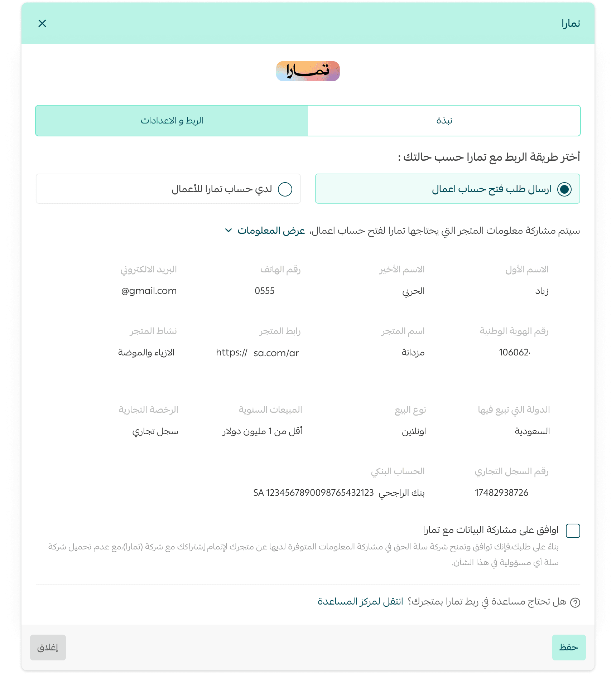Screen dimensions: 616x674
Task: Click the تمارا dialog title text
Action: tap(571, 24)
